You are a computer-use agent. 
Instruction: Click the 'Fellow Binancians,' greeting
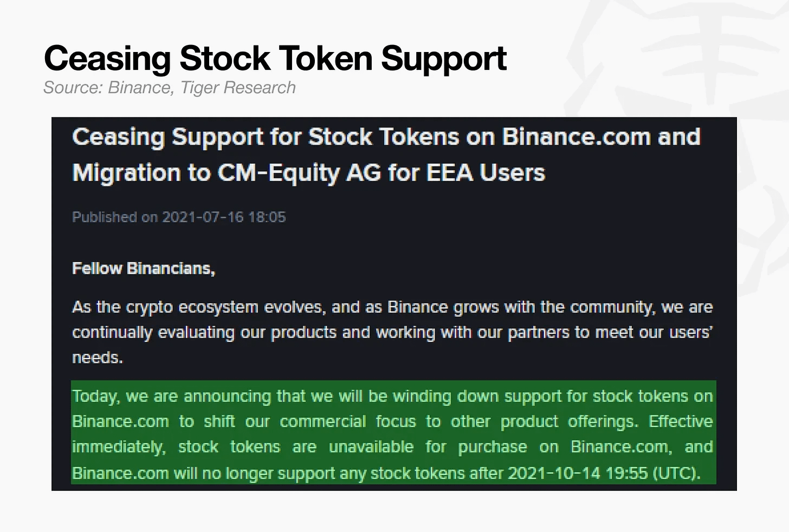pyautogui.click(x=144, y=269)
